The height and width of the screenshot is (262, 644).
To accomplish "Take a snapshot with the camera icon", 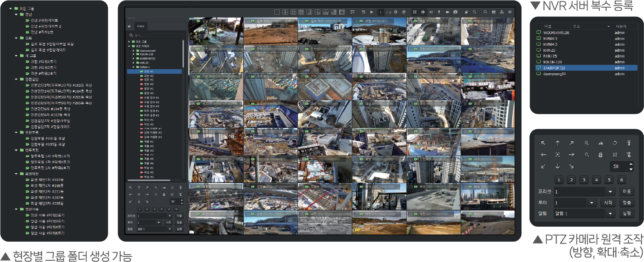I will [x=455, y=12].
